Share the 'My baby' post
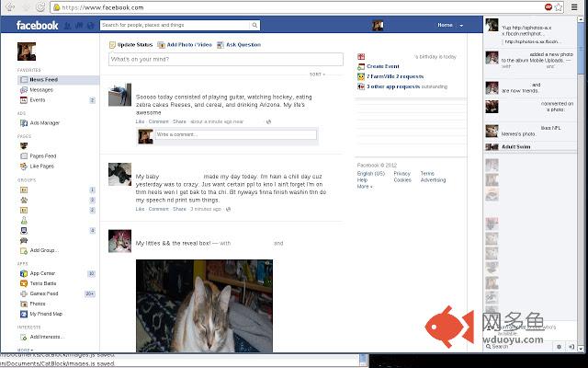The width and height of the screenshot is (588, 368). [179, 209]
